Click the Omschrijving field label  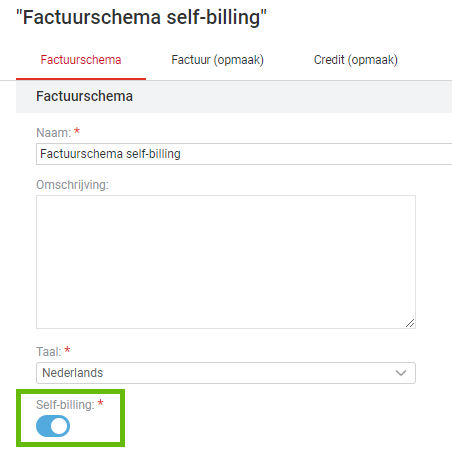point(72,185)
